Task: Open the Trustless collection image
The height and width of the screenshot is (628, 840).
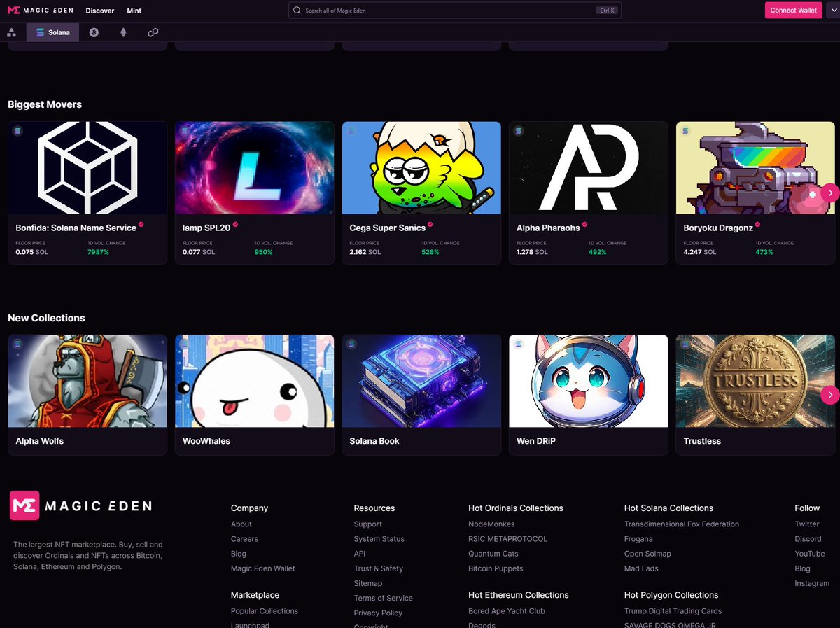Action: tap(755, 381)
